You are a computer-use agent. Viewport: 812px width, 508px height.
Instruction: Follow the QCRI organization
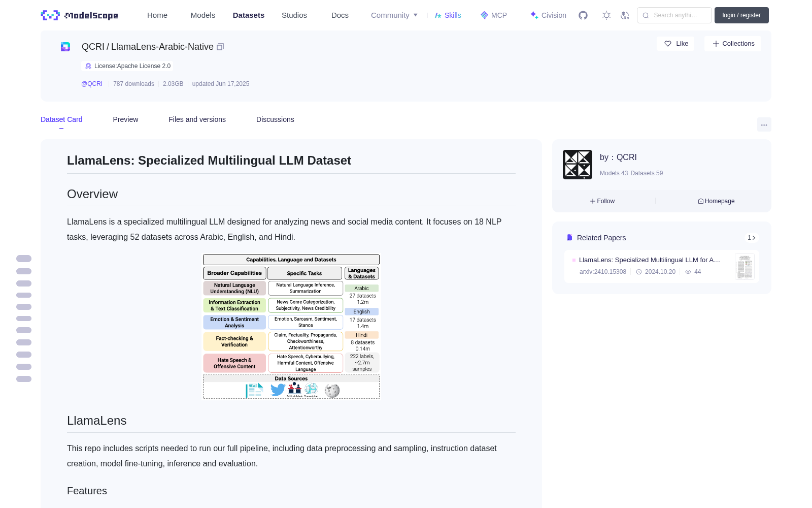click(x=602, y=201)
